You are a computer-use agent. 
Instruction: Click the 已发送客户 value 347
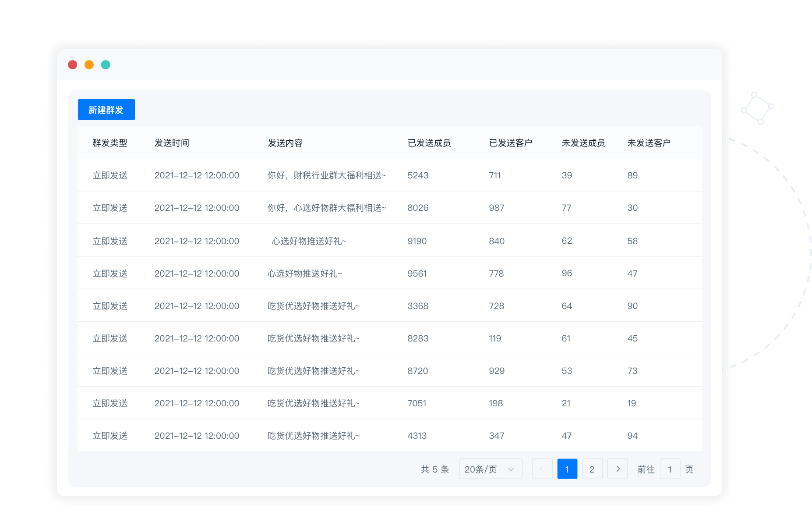click(x=497, y=436)
